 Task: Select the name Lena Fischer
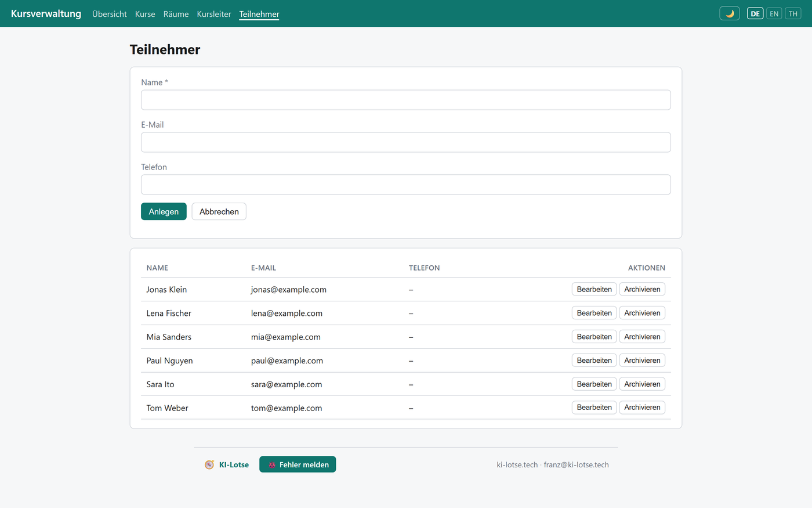169,314
